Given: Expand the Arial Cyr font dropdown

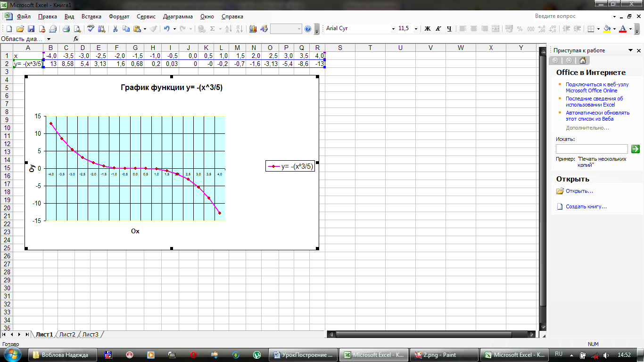Looking at the screenshot, I should (393, 29).
